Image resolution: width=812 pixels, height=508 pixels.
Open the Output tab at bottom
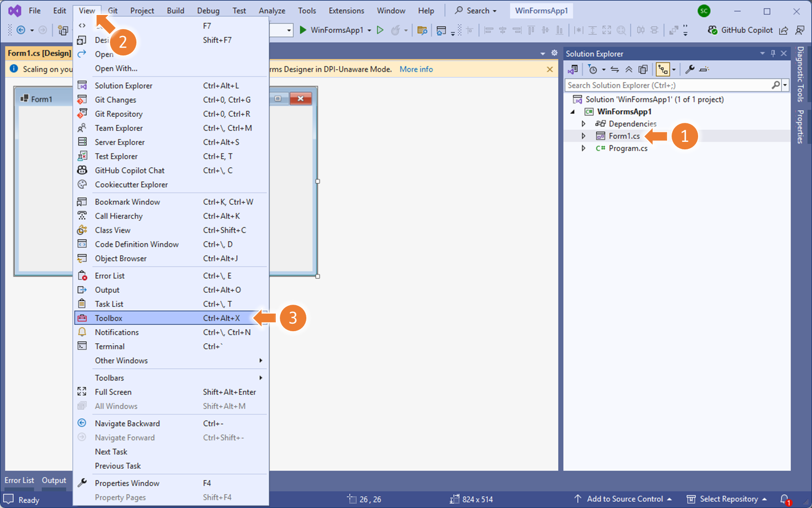click(x=54, y=481)
